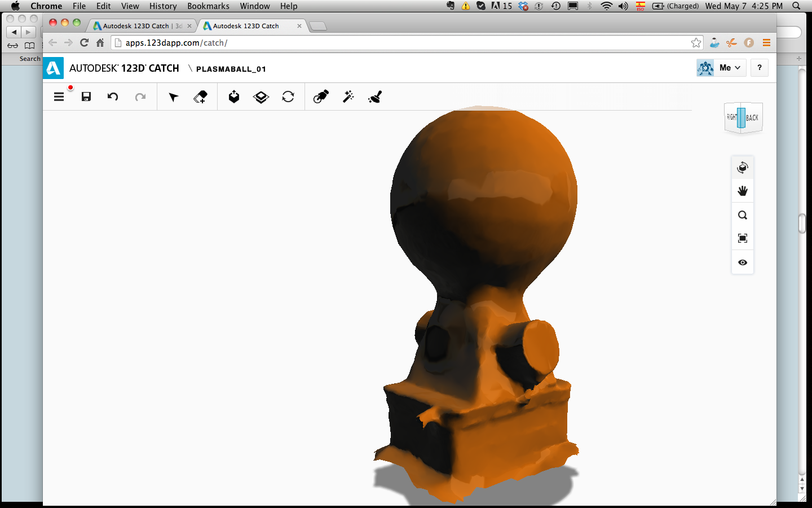This screenshot has width=812, height=508.
Task: Close the second browser tab
Action: coord(299,26)
